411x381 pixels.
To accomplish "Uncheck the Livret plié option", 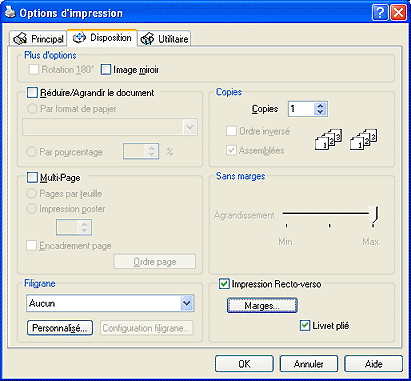I will coord(305,325).
